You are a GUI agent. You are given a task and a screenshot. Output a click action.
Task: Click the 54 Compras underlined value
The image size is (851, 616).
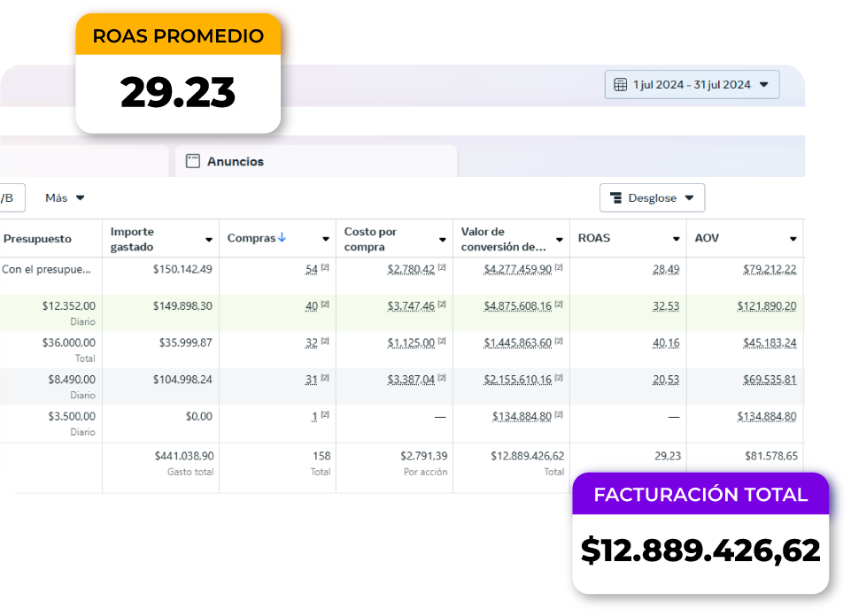click(312, 268)
